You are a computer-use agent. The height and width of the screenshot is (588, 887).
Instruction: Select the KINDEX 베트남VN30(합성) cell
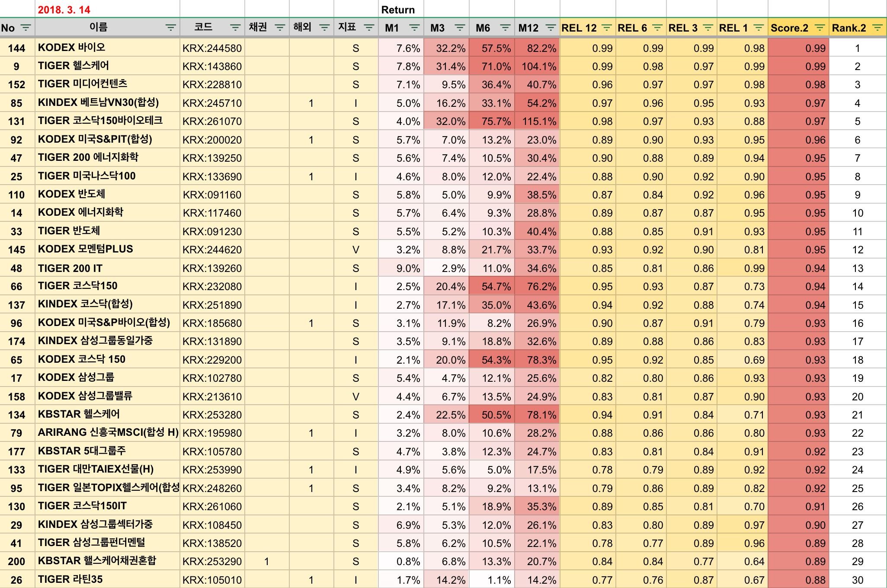pyautogui.click(x=107, y=103)
